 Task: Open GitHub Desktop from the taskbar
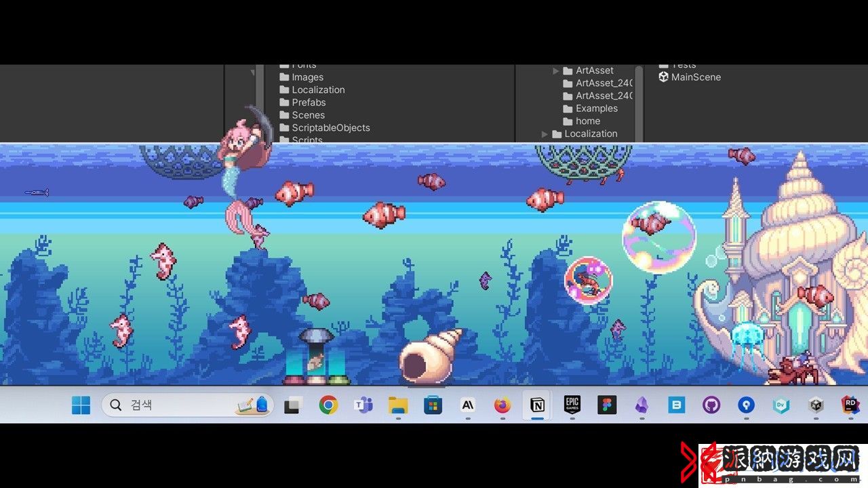[x=711, y=405]
